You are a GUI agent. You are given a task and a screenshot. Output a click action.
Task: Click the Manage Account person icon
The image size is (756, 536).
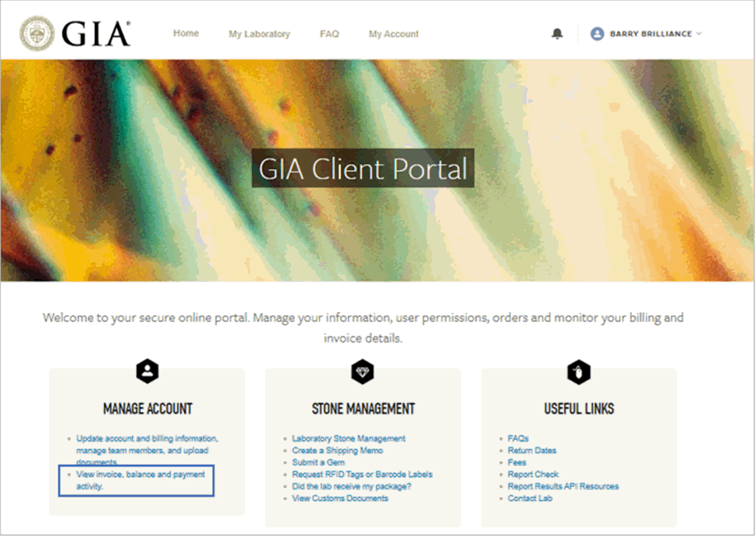coord(147,372)
